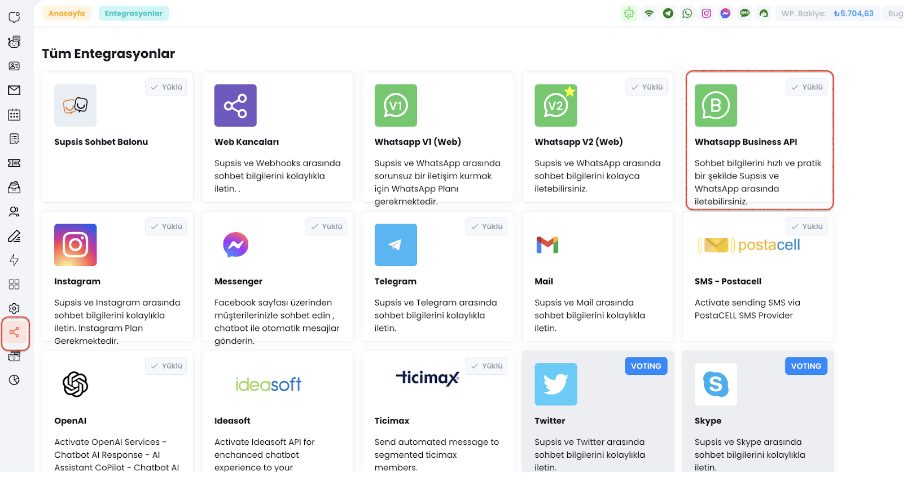Viewport: 918px width, 486px height.
Task: Open the Whatsapp V1 (Web) icon
Action: tap(396, 105)
